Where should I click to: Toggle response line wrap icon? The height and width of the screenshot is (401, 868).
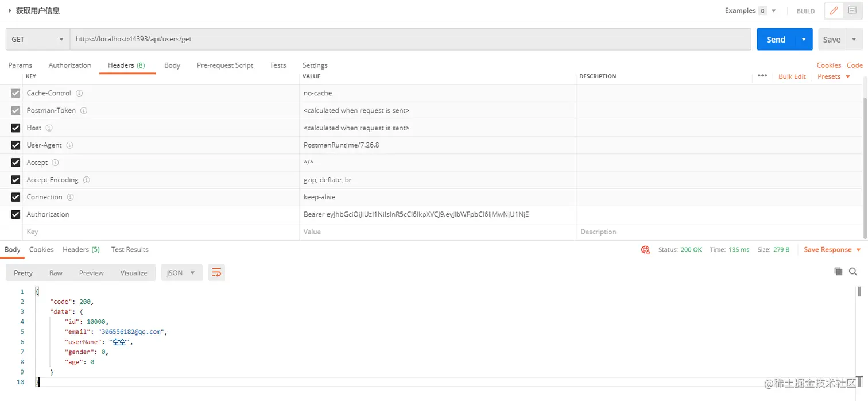(216, 273)
